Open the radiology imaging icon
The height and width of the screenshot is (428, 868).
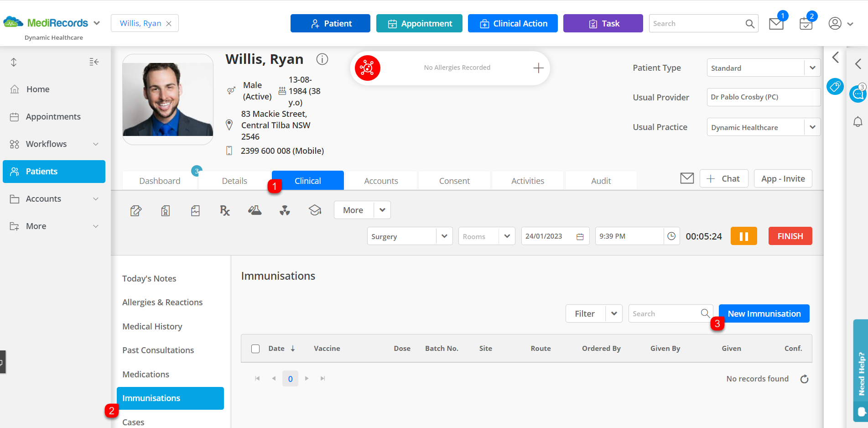(285, 210)
